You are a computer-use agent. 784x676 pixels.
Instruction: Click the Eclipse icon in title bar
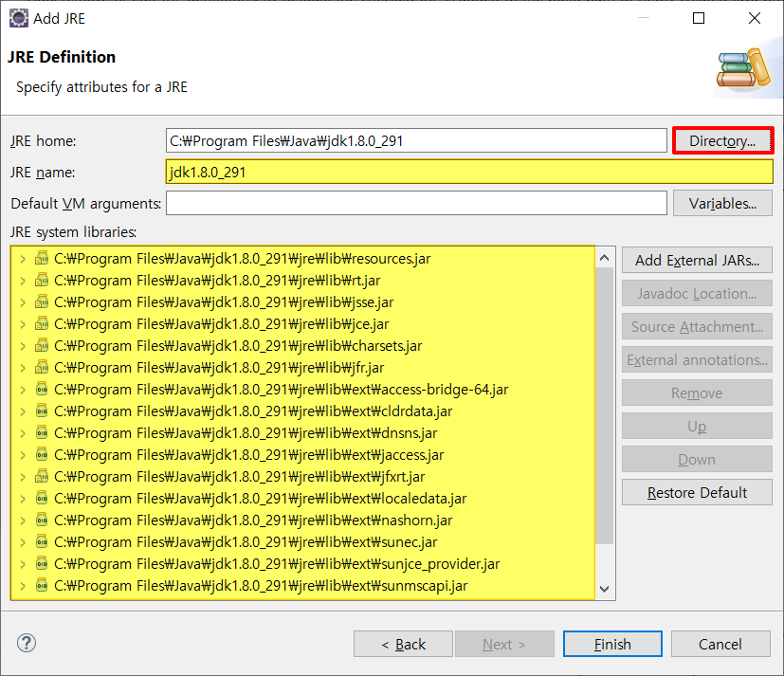19,18
